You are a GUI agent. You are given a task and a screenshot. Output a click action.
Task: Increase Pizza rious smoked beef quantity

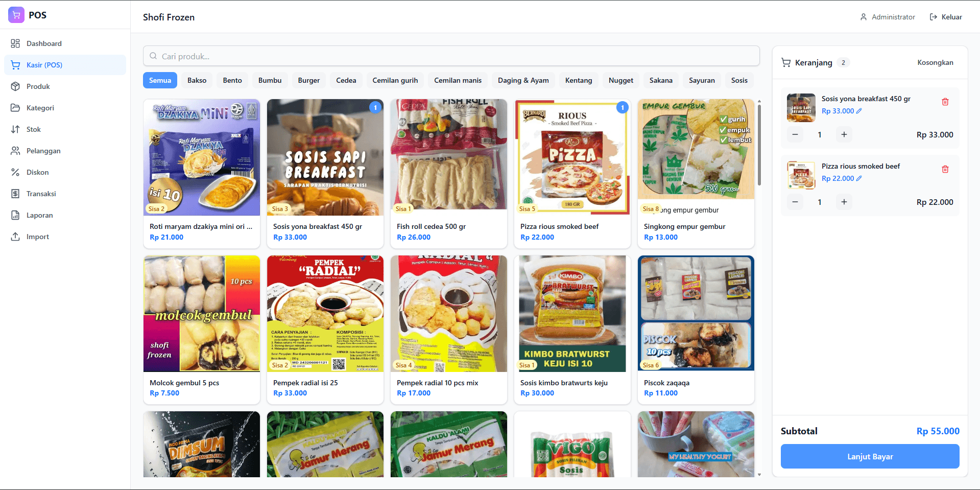point(844,202)
